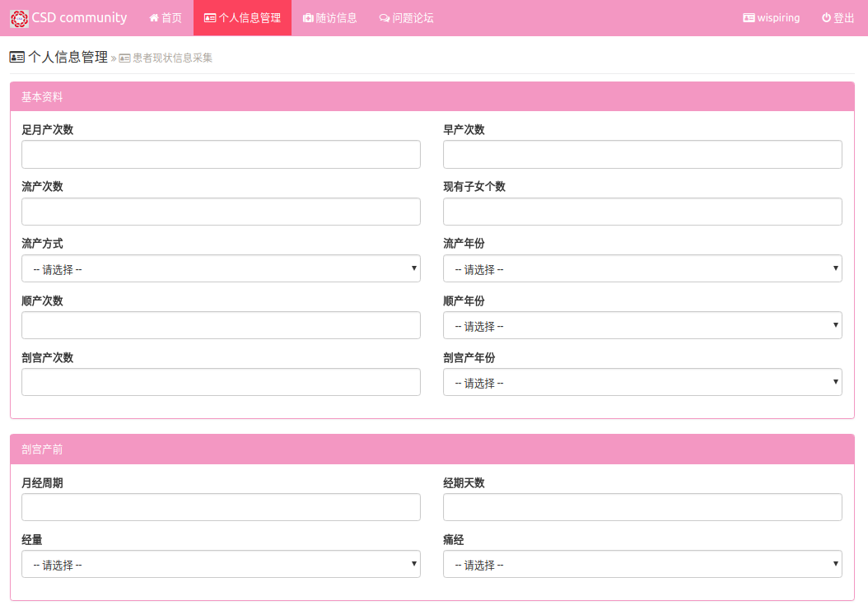Click 登出 to log out
This screenshot has width=868, height=610.
point(838,18)
